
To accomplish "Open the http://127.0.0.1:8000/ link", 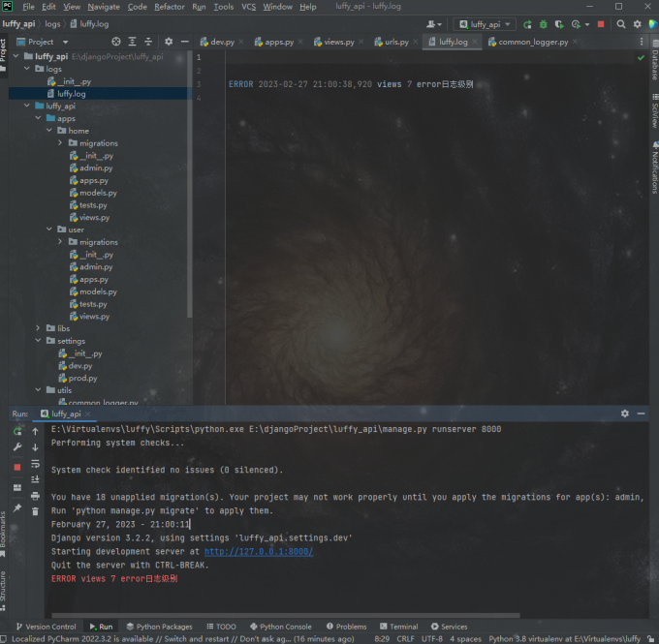I will (x=258, y=551).
